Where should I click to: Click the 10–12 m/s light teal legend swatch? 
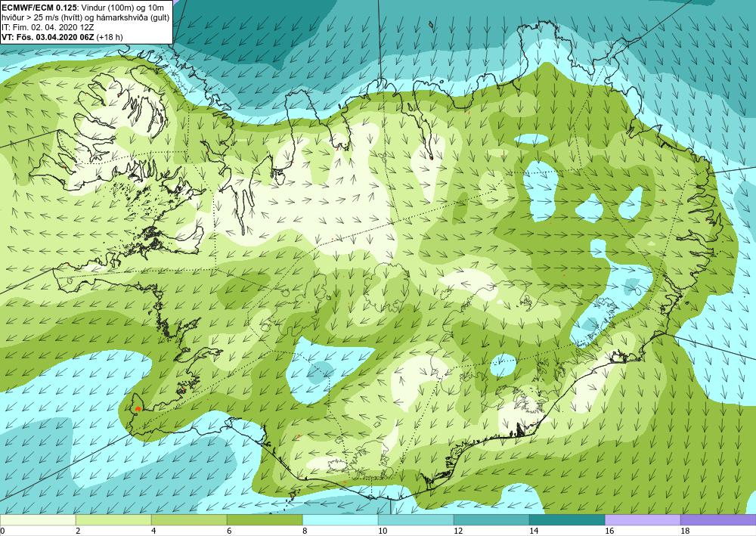click(x=416, y=520)
